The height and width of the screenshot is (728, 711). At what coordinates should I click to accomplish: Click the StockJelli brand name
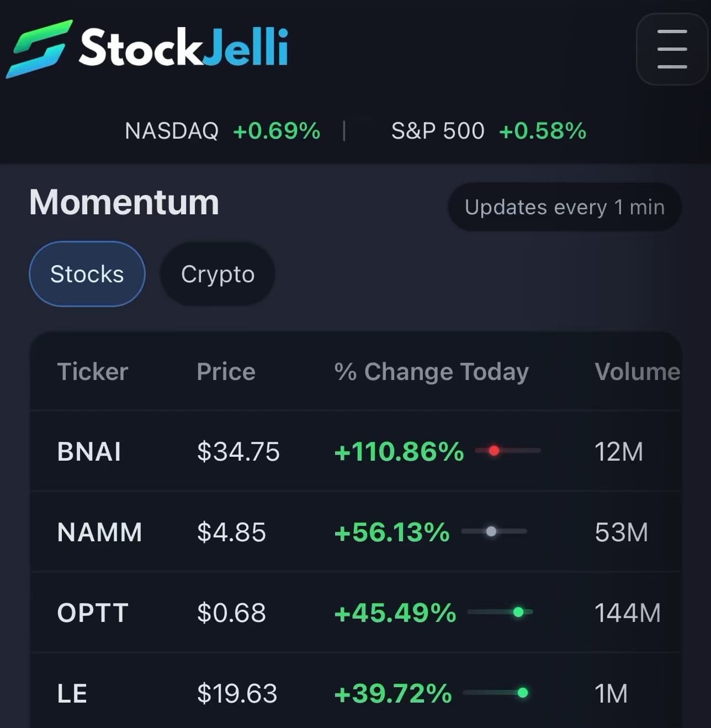184,48
